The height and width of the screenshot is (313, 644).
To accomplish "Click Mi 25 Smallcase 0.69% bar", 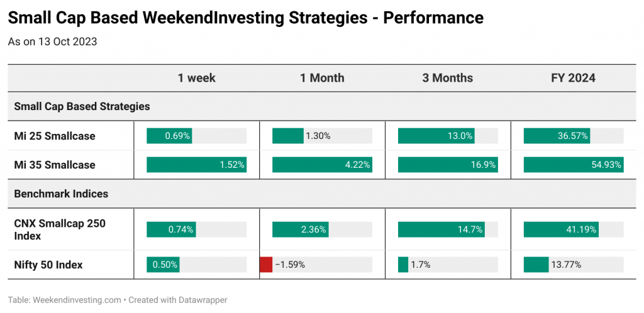I will 169,136.
